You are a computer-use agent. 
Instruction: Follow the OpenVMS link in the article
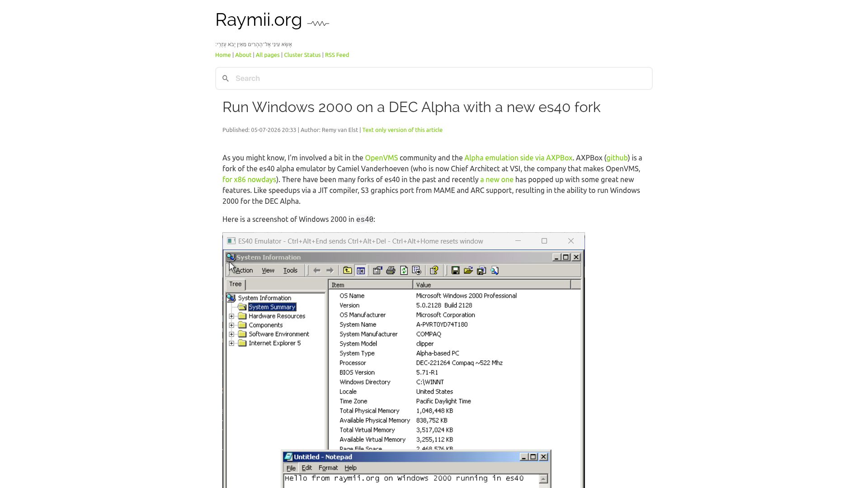382,158
